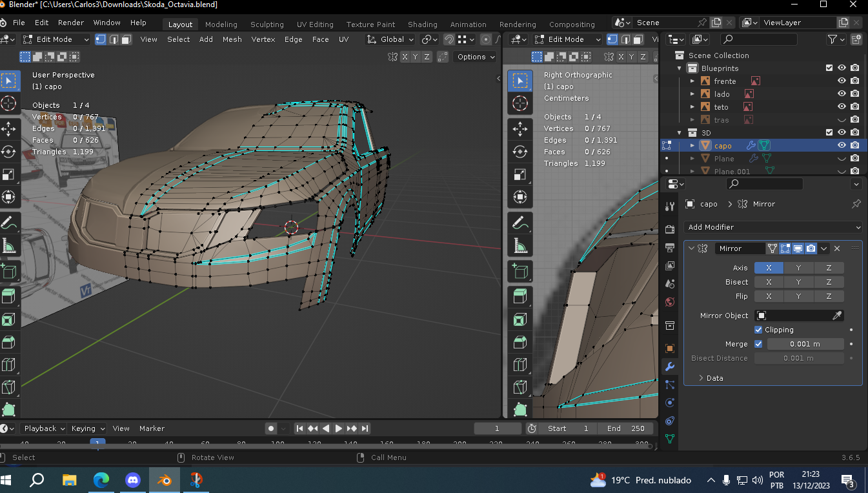Image resolution: width=868 pixels, height=493 pixels.
Task: Open the Add Modifier dropdown
Action: click(772, 227)
